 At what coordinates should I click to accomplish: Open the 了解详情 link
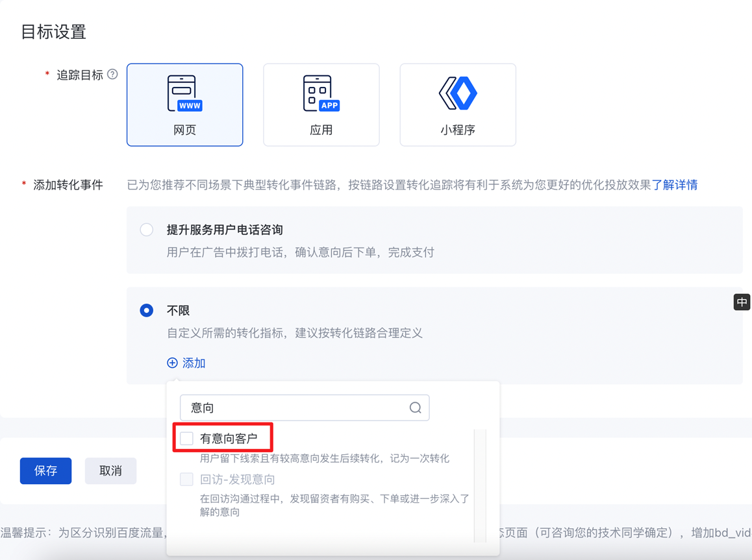(675, 185)
